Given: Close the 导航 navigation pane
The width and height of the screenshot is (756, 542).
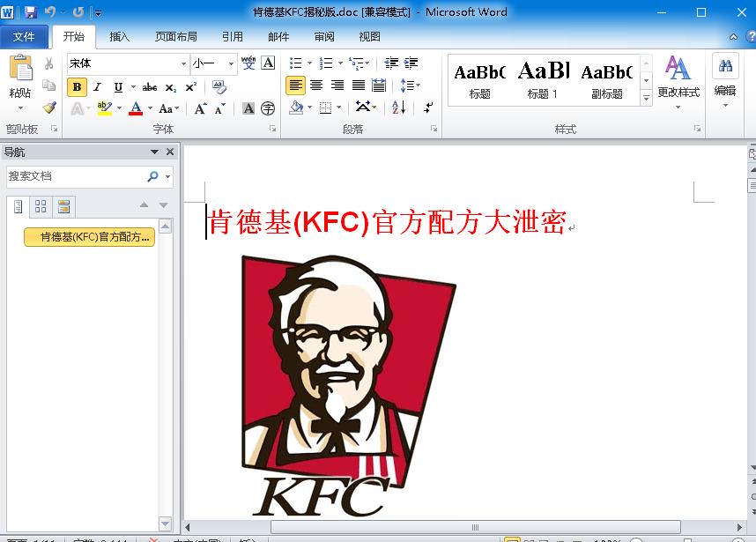Looking at the screenshot, I should tap(170, 152).
